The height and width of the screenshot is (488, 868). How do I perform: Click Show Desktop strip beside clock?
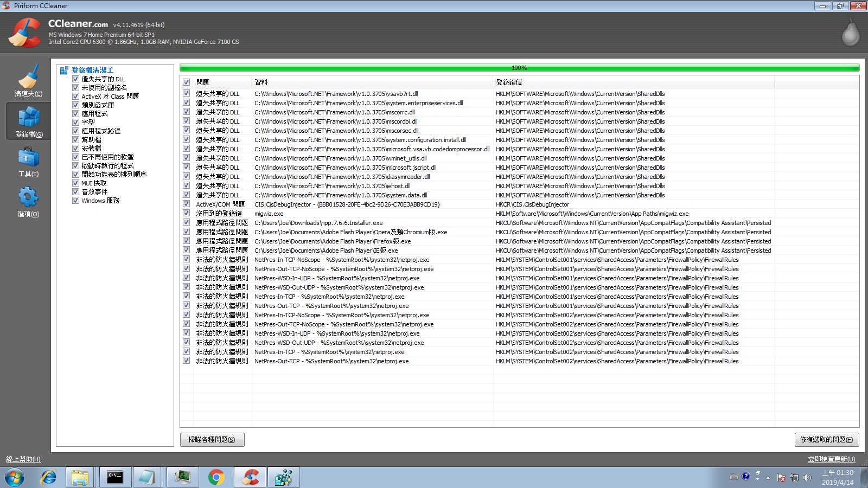pos(864,478)
